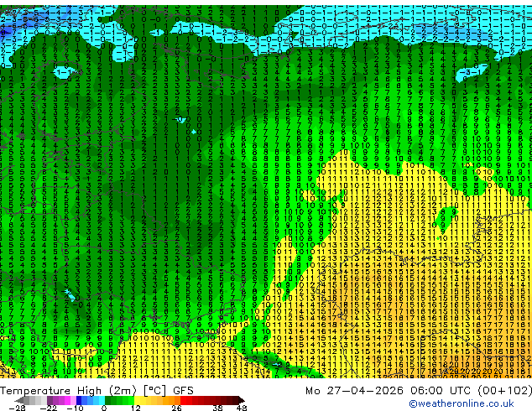This screenshot has width=532, height=411.
Task: Click the '-10' label on the temperature legend
Action: pos(75,408)
